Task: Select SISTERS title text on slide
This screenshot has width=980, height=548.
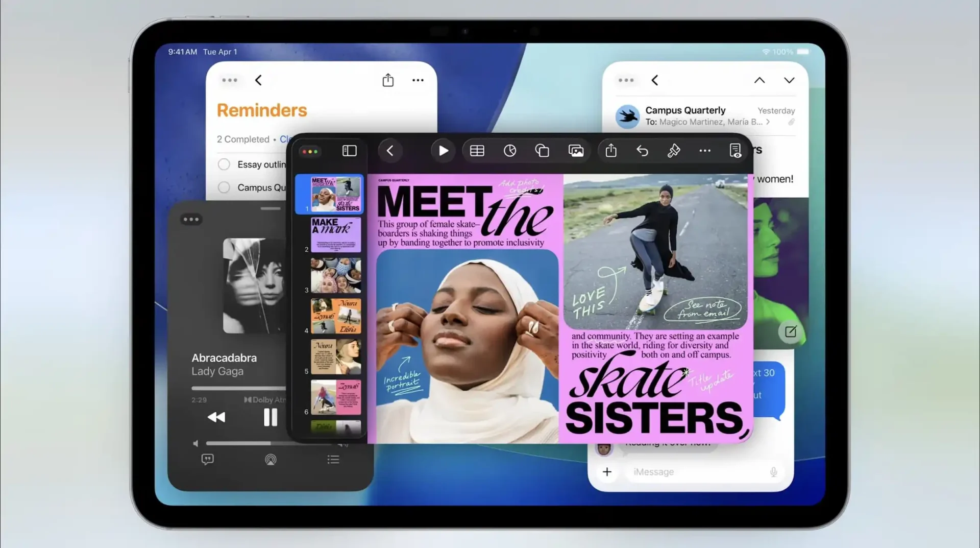Action: point(655,418)
